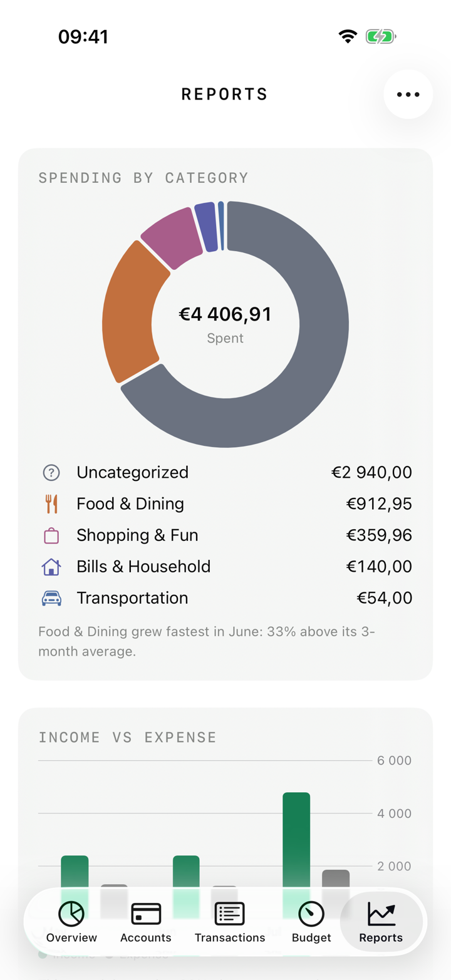Screen dimensions: 451x980
Task: Select the purple Bills & Household donut segment
Action: 207,227
